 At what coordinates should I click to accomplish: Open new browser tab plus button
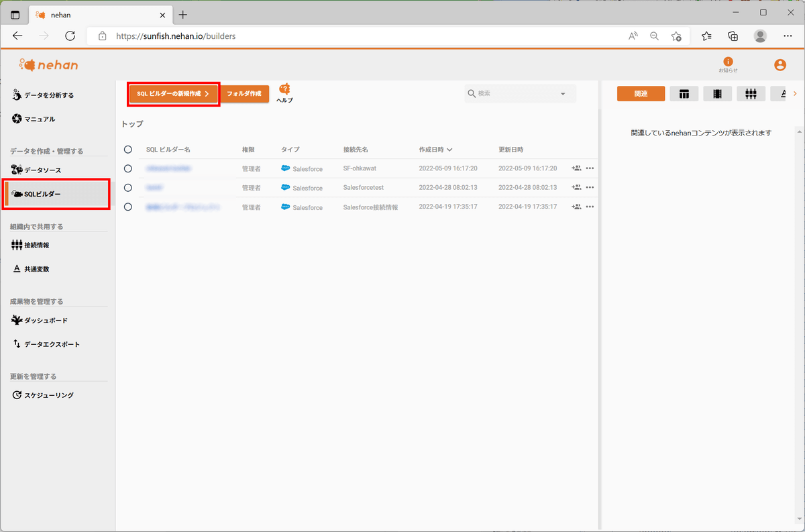183,15
